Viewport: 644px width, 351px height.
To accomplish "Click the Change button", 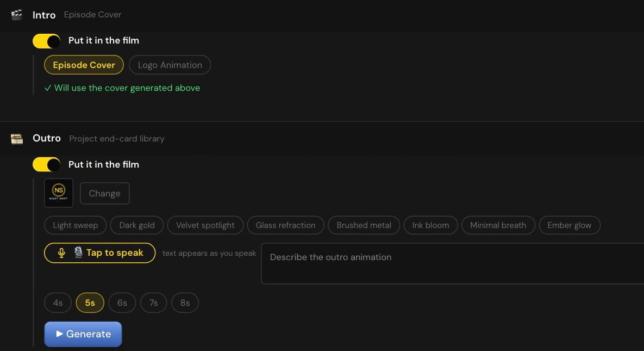I will tap(105, 193).
